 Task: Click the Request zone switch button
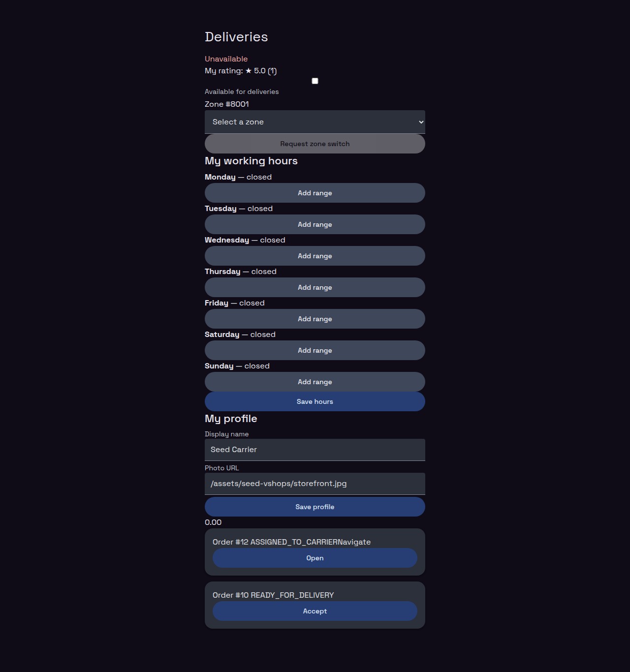coord(315,144)
